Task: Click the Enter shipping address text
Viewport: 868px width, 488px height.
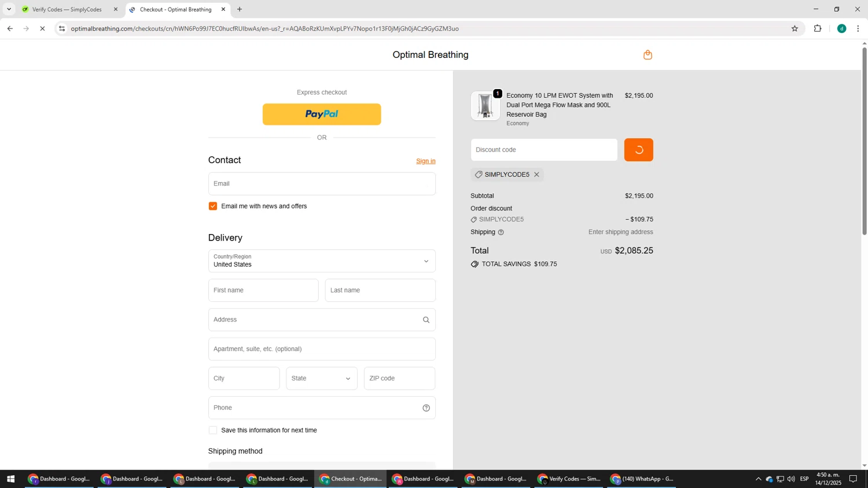Action: pos(620,232)
